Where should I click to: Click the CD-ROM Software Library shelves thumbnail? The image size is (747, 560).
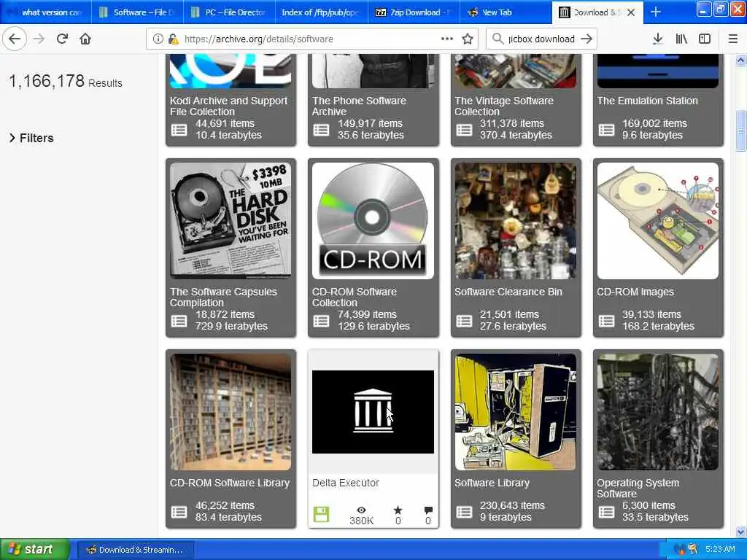[231, 412]
